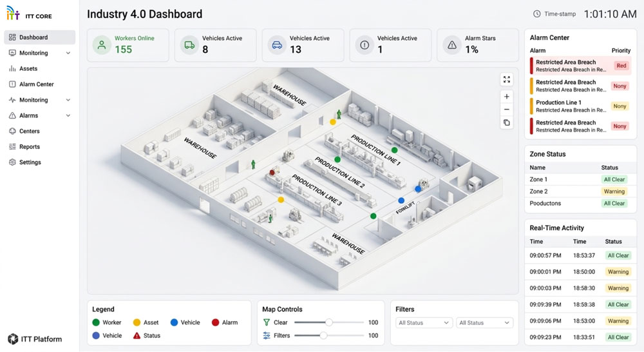Viewport: 644px width, 352px height.
Task: Open the Settings menu item
Action: [x=40, y=162]
